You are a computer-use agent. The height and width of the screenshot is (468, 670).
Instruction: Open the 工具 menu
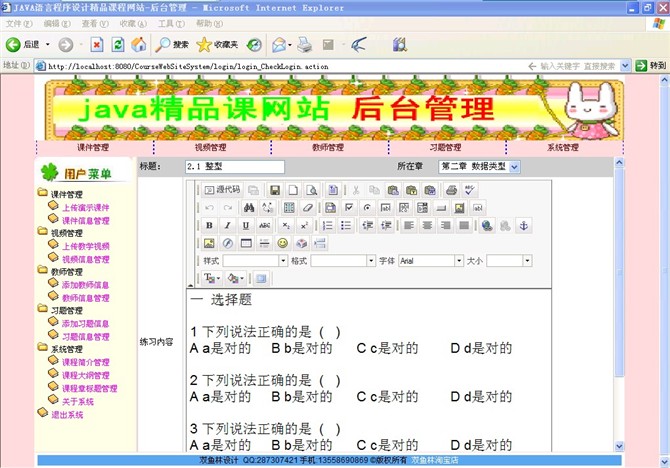coord(171,24)
